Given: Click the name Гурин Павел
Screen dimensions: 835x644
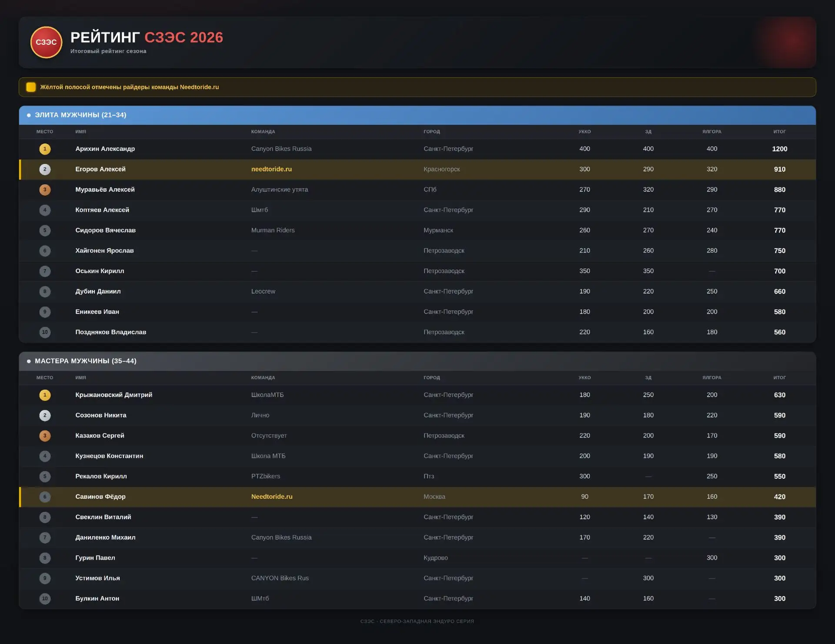Looking at the screenshot, I should tap(95, 557).
